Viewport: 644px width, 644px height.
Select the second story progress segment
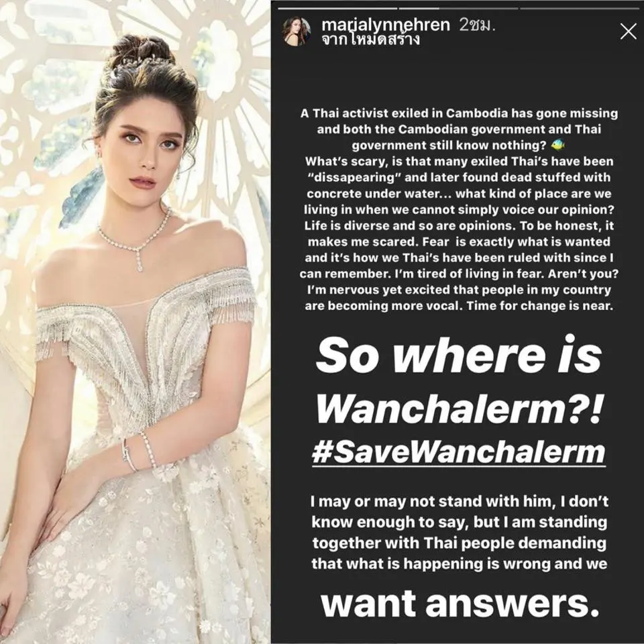point(458,8)
